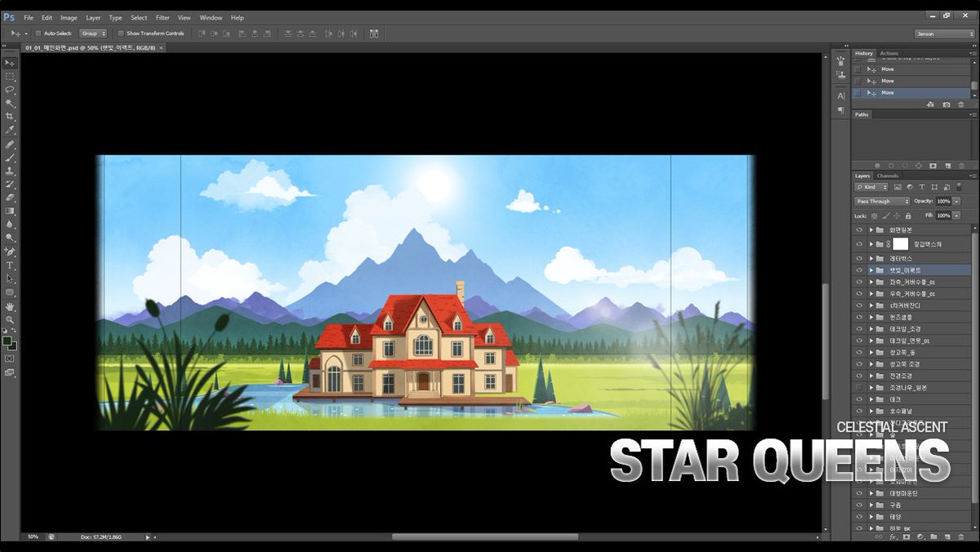The width and height of the screenshot is (980, 552).
Task: Select the Hand tool
Action: pyautogui.click(x=10, y=307)
